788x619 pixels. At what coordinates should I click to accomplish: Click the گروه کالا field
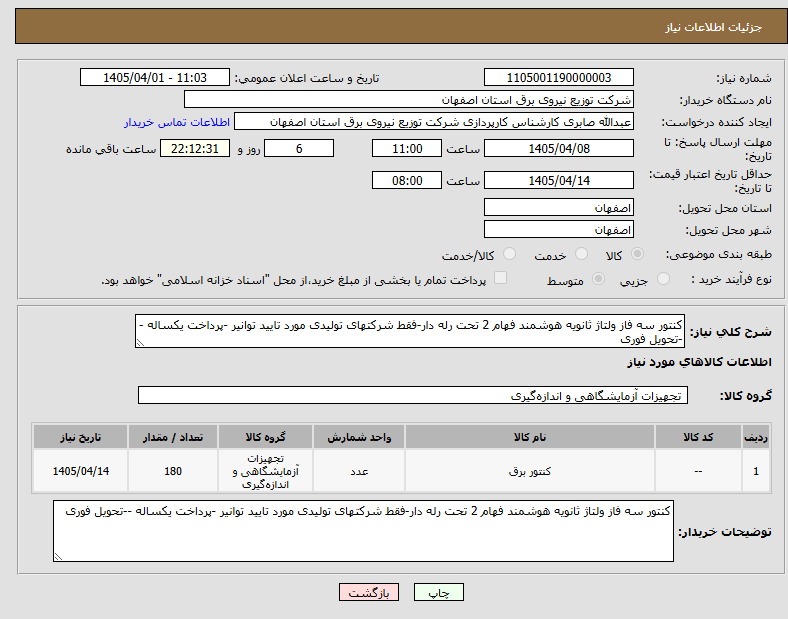413,395
